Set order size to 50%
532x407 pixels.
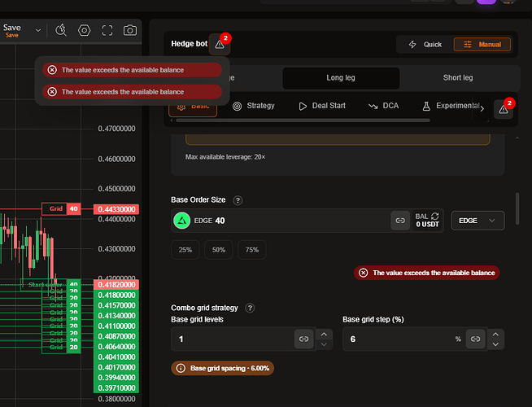pos(219,250)
